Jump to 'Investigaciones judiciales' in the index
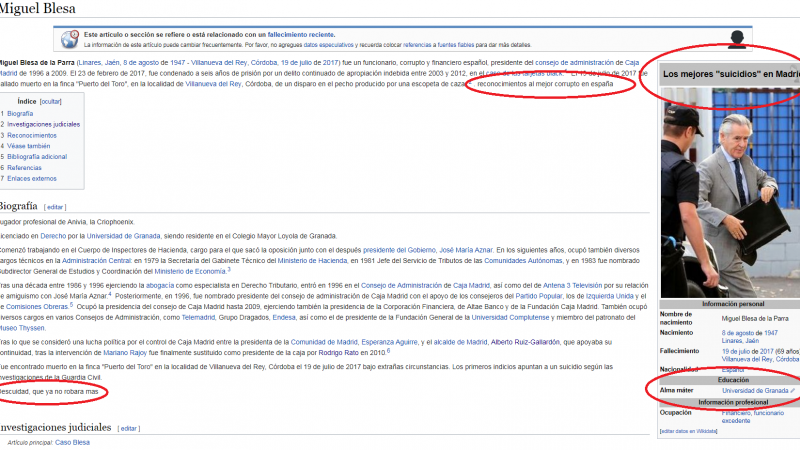 point(43,124)
